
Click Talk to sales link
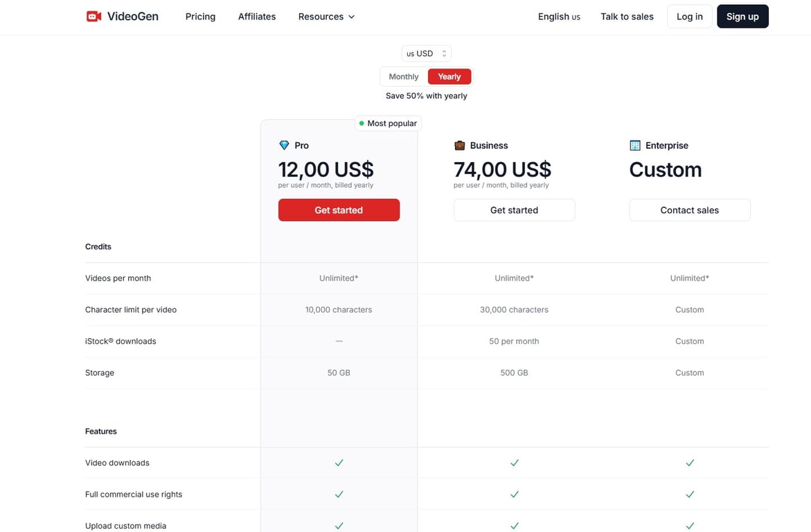pos(627,17)
